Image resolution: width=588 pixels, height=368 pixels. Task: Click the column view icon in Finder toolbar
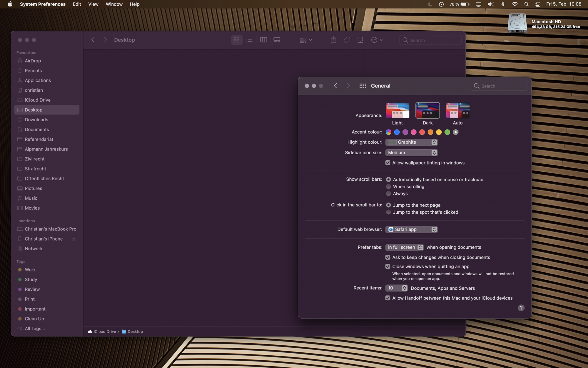pos(263,40)
